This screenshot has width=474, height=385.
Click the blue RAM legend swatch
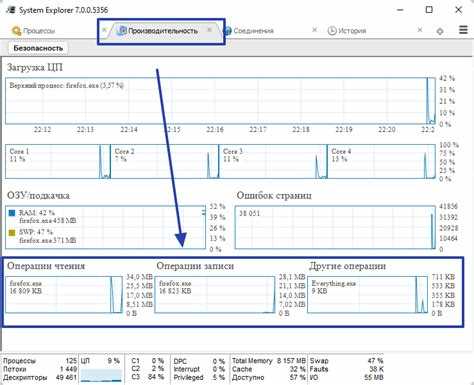(12, 213)
